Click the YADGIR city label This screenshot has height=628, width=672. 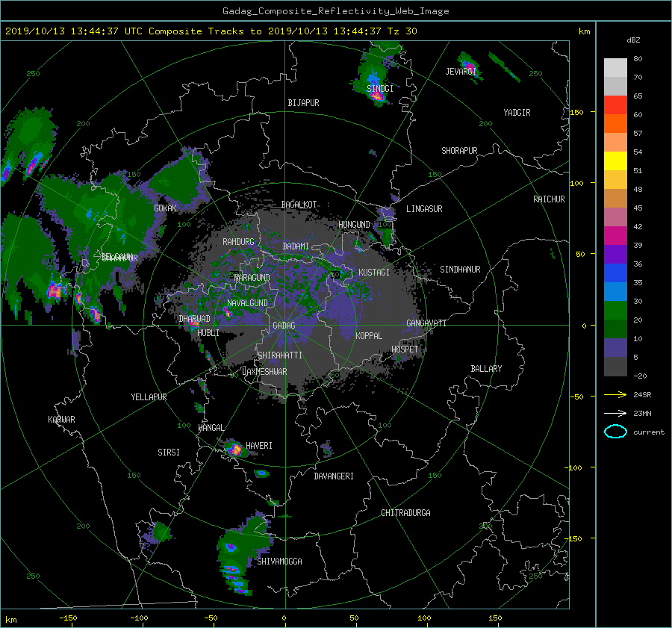pos(517,112)
